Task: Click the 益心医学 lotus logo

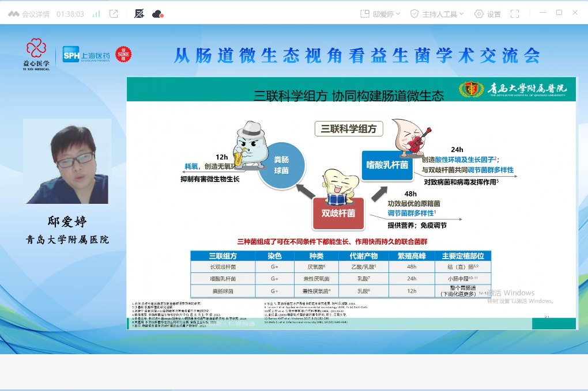Action: [36, 54]
